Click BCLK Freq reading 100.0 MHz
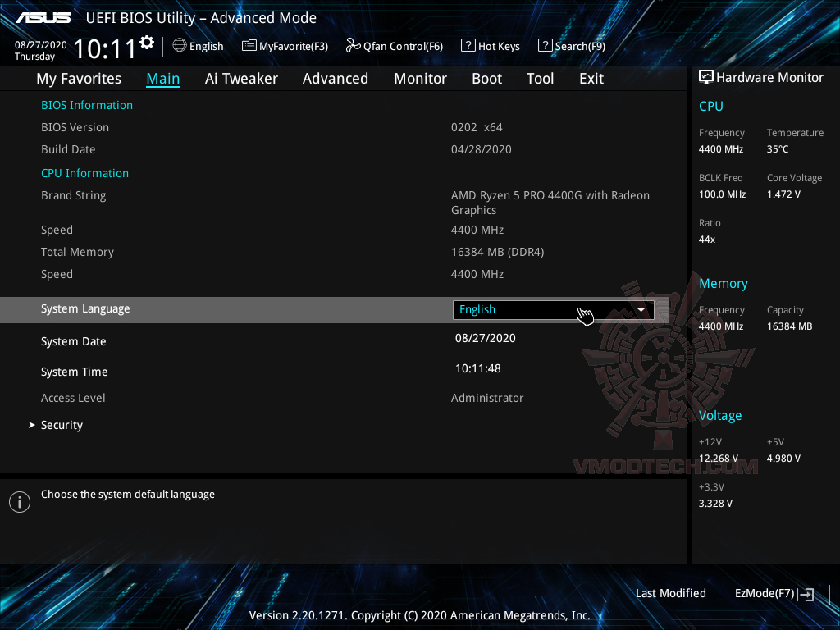The image size is (840, 630). [x=722, y=194]
